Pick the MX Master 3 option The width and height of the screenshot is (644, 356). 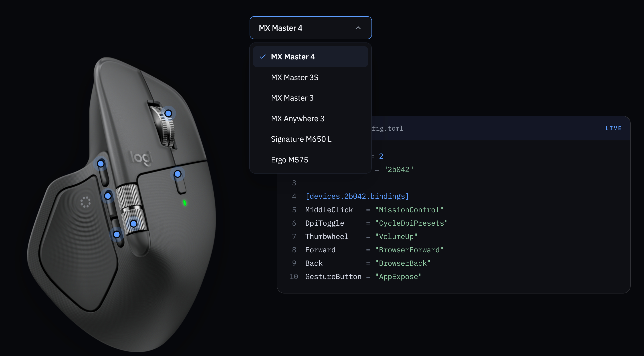tap(311, 98)
